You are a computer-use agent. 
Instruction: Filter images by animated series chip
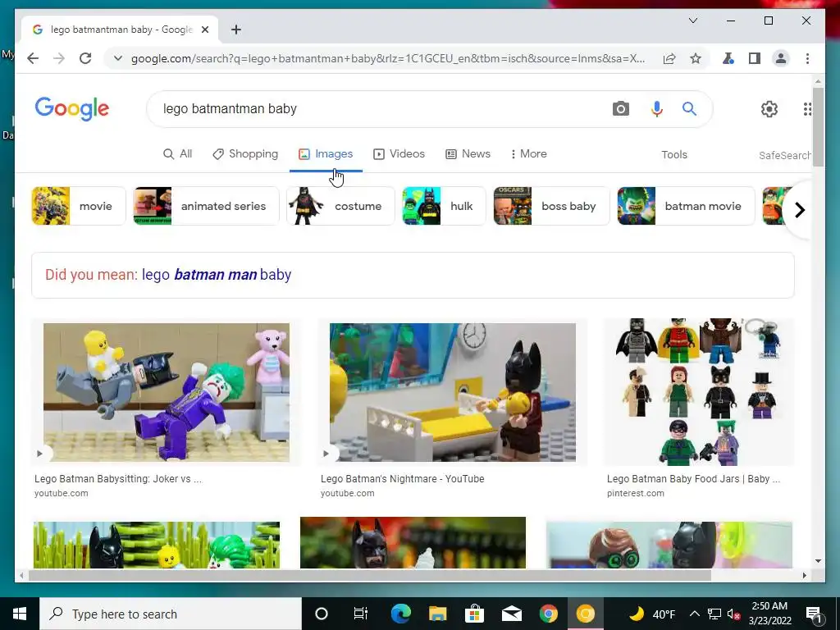(x=206, y=206)
